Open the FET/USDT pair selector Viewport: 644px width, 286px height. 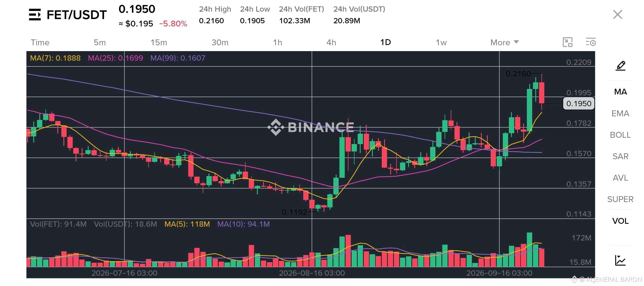[x=77, y=15]
